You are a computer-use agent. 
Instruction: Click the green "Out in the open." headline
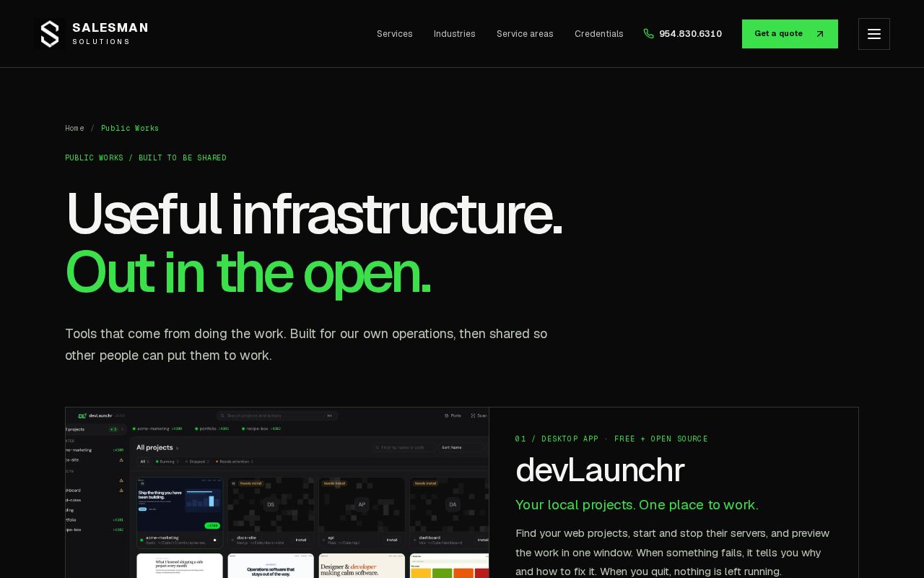tap(248, 273)
